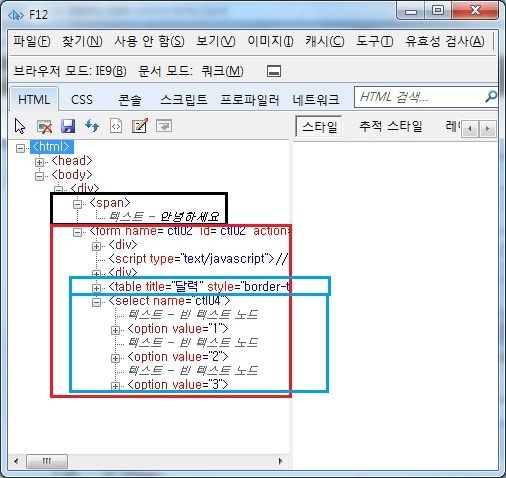Click the element source style icon
The height and width of the screenshot is (478, 506).
tap(116, 126)
